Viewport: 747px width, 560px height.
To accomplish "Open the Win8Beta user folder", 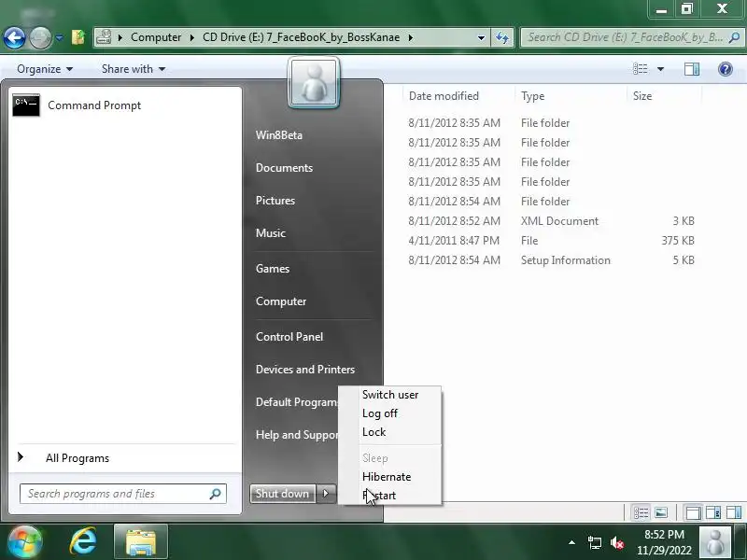I will click(279, 135).
